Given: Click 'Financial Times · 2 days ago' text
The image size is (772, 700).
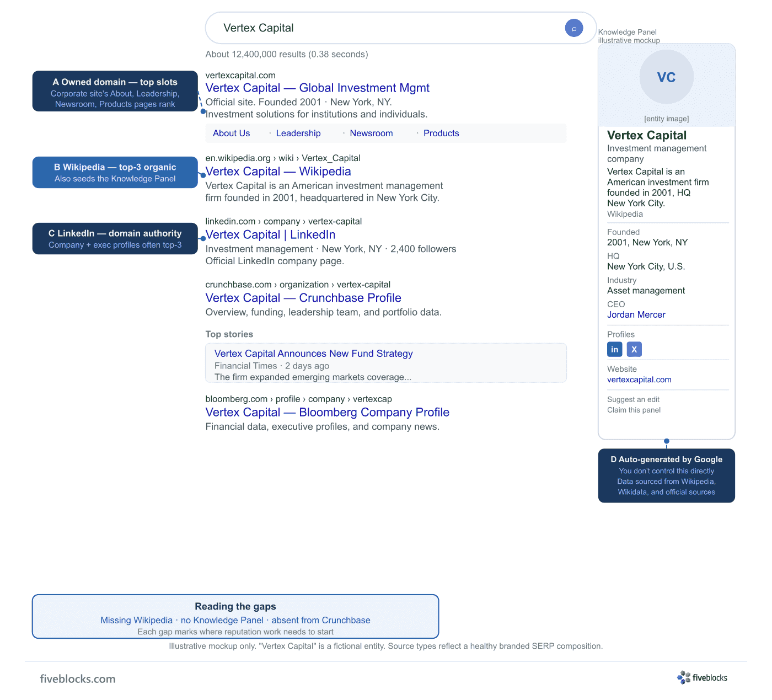Looking at the screenshot, I should tap(272, 366).
